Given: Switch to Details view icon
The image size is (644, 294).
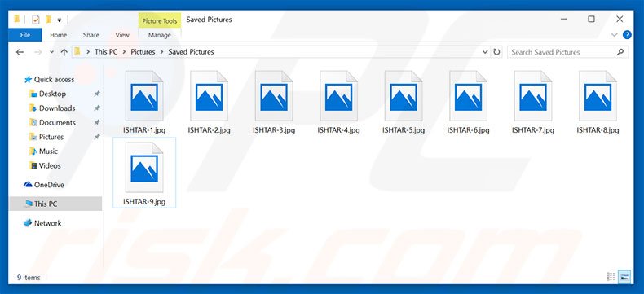Looking at the screenshot, I should (611, 277).
